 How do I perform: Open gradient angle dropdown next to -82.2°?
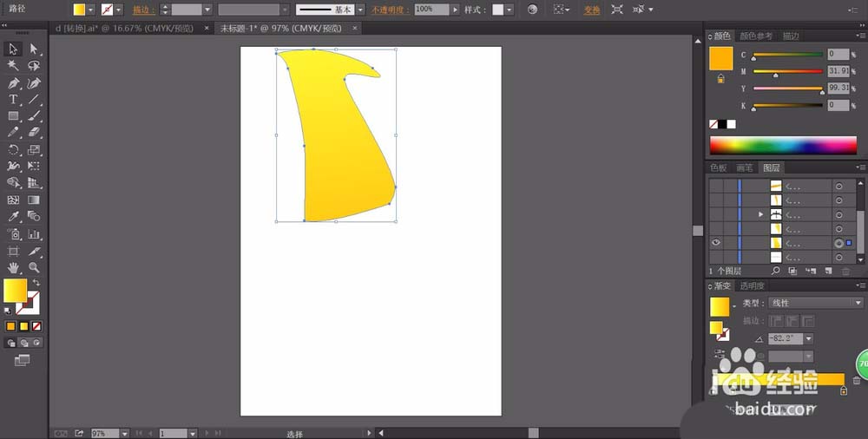point(809,338)
